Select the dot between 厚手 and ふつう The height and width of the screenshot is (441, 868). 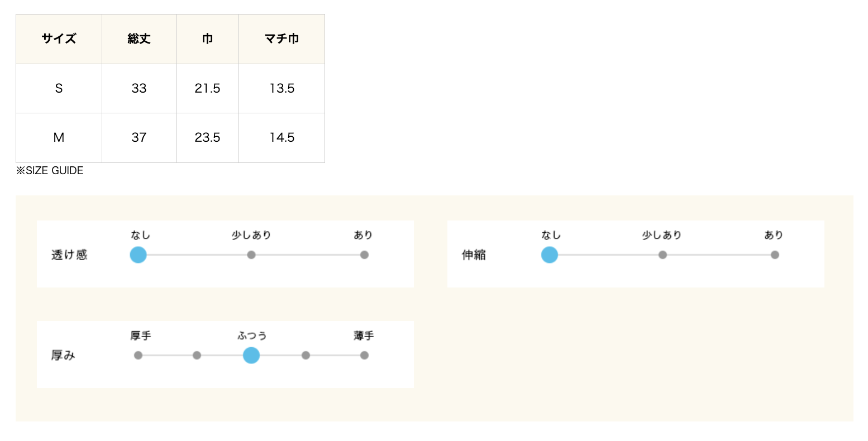point(197,356)
